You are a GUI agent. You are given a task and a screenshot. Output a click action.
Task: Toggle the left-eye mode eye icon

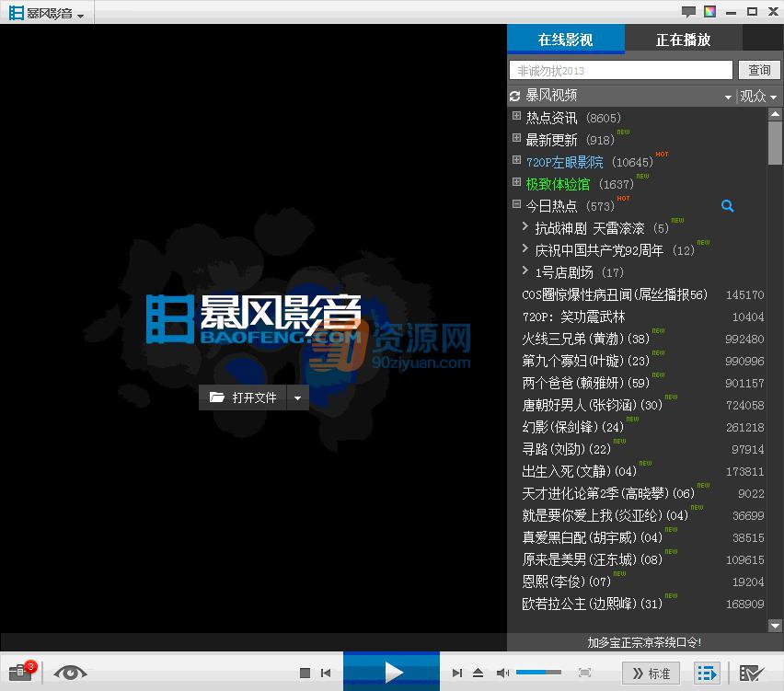(70, 673)
